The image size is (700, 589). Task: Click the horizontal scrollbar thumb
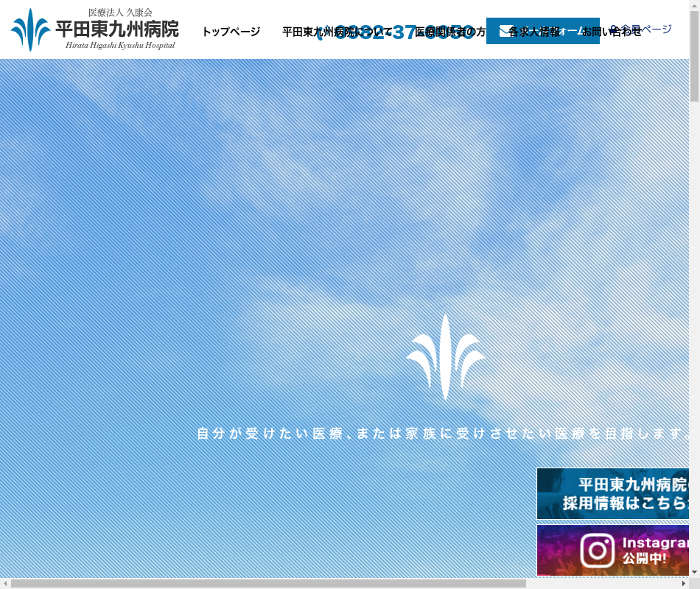point(268,584)
